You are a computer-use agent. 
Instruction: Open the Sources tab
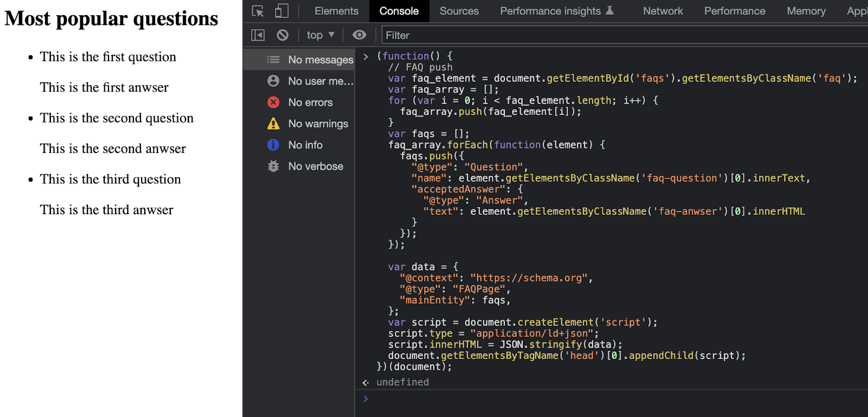(x=459, y=11)
